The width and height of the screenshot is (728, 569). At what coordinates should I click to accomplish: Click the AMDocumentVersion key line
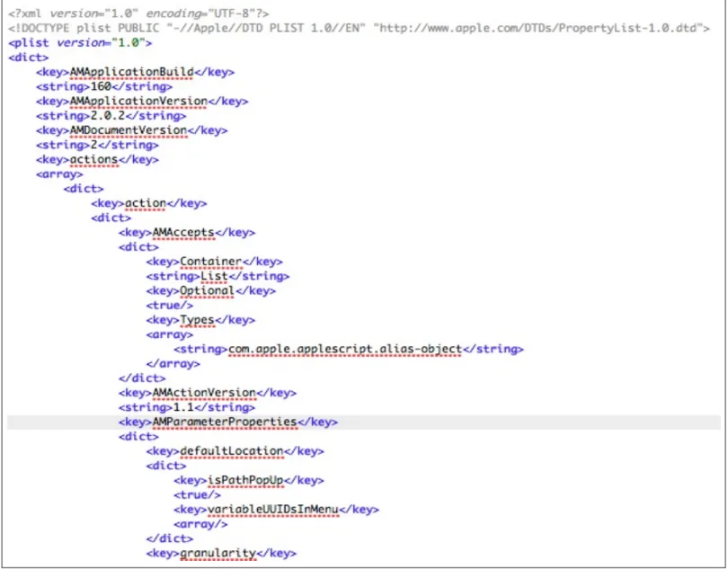tap(132, 130)
